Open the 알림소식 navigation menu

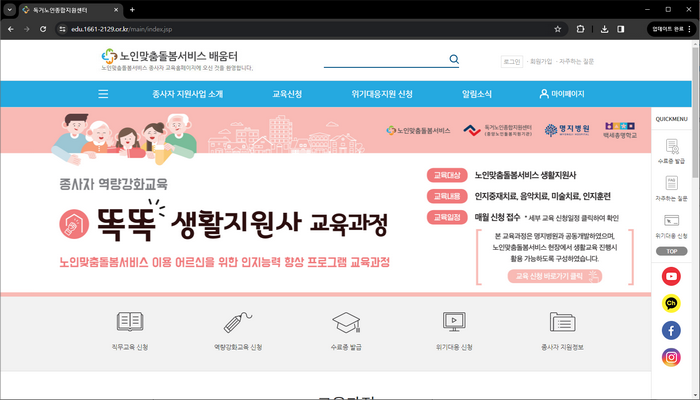(x=477, y=94)
